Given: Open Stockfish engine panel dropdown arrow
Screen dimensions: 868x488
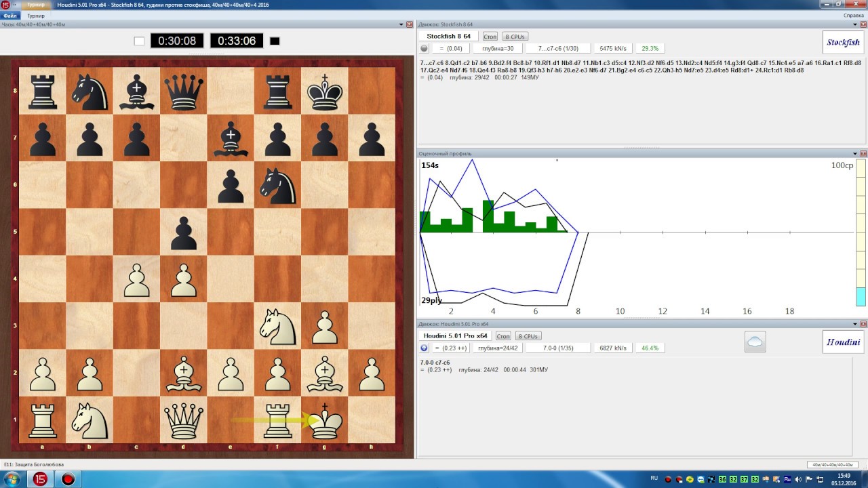Looking at the screenshot, I should 855,24.
